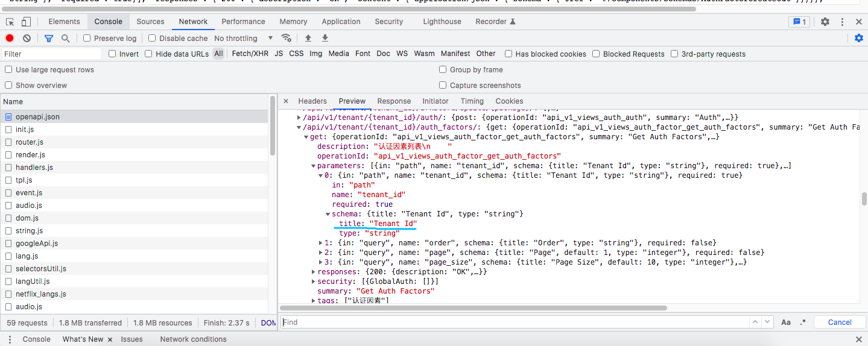Screen dimensions: 868x346
Task: Check Has blocked cookies
Action: pyautogui.click(x=508, y=54)
